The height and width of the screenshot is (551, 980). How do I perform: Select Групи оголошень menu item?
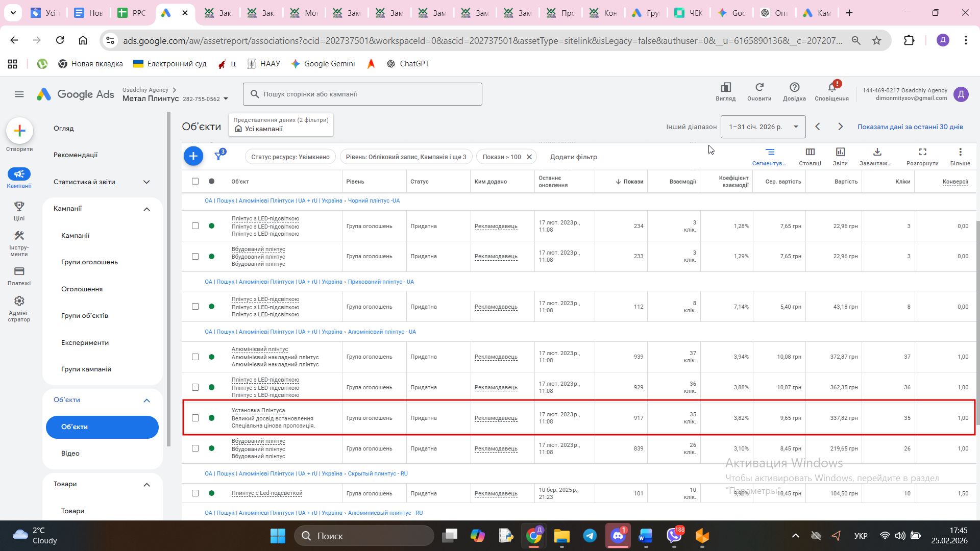[x=89, y=262]
